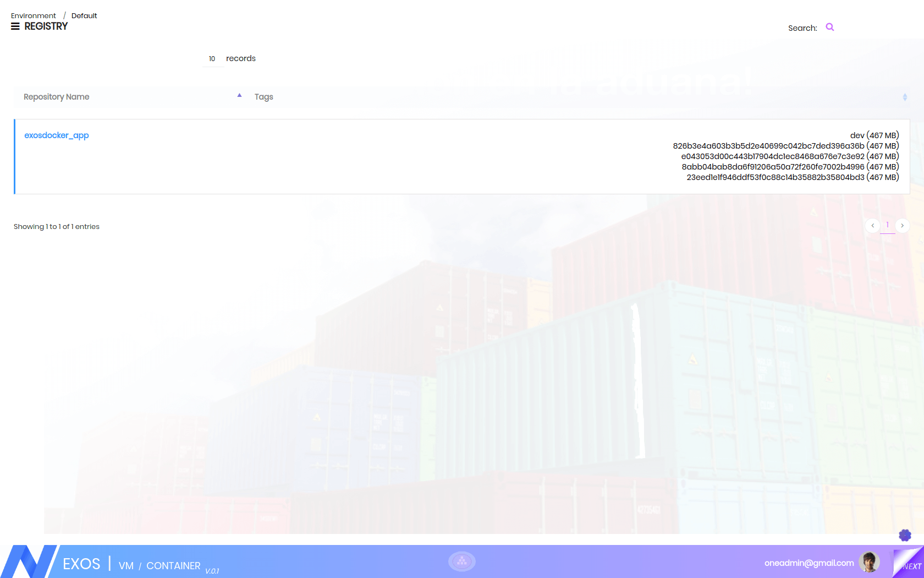Go to the next page arrow

[x=903, y=226]
